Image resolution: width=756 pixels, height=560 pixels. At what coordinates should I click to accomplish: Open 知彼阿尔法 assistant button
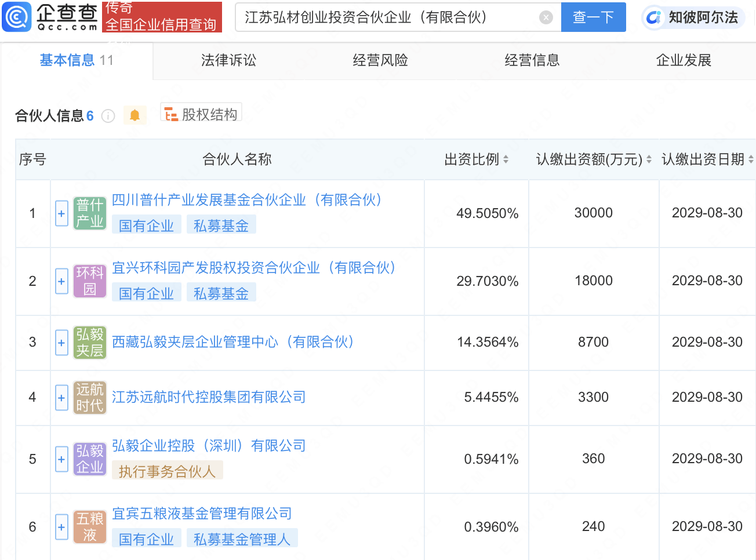[x=693, y=17]
